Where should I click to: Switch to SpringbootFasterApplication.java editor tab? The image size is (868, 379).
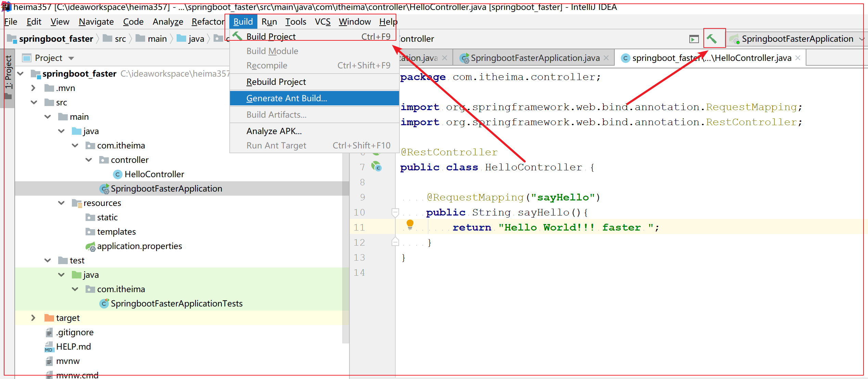535,58
